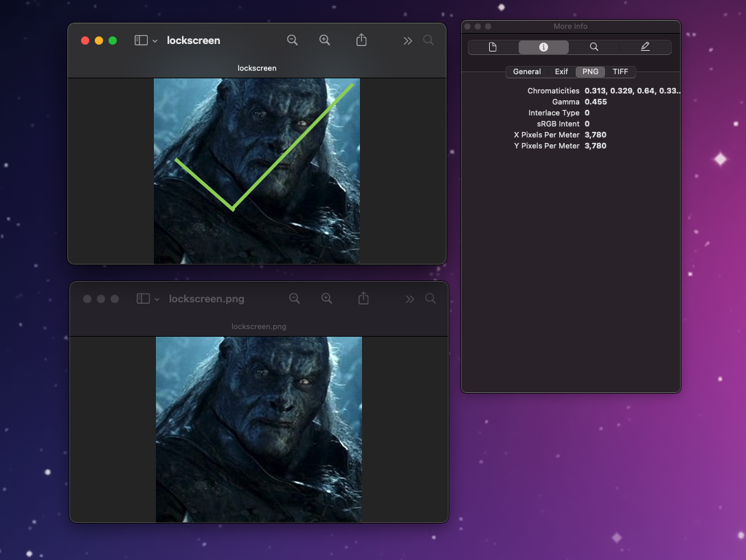Viewport: 746px width, 560px height.
Task: Click the Chromaticities value
Action: click(x=632, y=91)
